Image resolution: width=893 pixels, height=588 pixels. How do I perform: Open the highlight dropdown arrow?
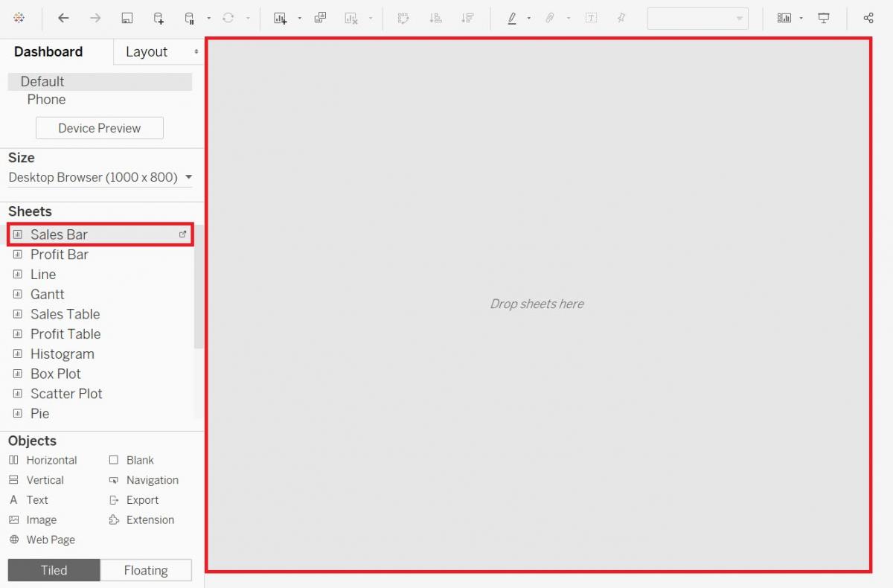tap(529, 18)
